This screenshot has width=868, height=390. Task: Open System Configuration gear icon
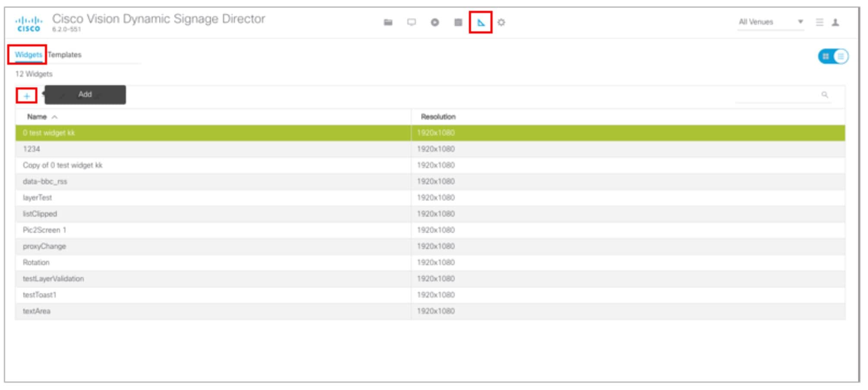pos(501,22)
